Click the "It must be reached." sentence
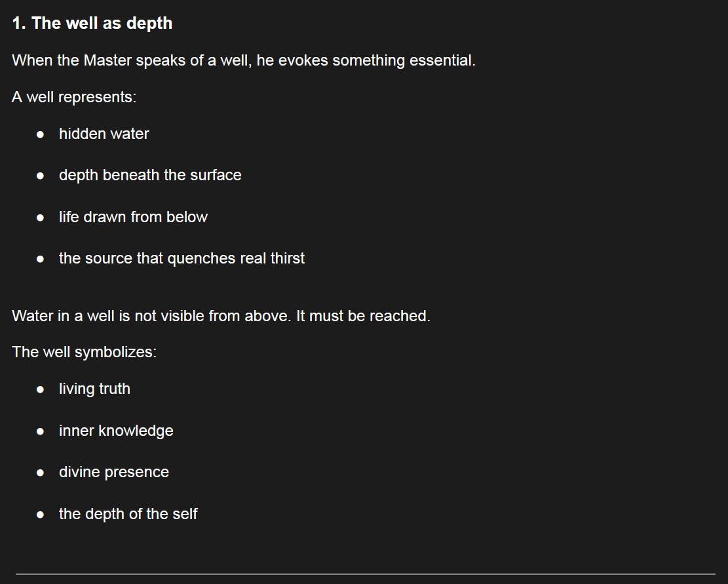 363,316
